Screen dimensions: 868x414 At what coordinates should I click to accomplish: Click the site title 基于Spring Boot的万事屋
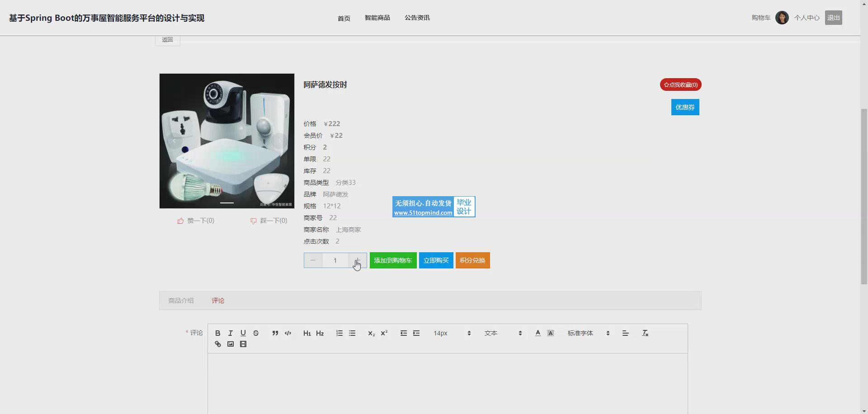tap(107, 18)
